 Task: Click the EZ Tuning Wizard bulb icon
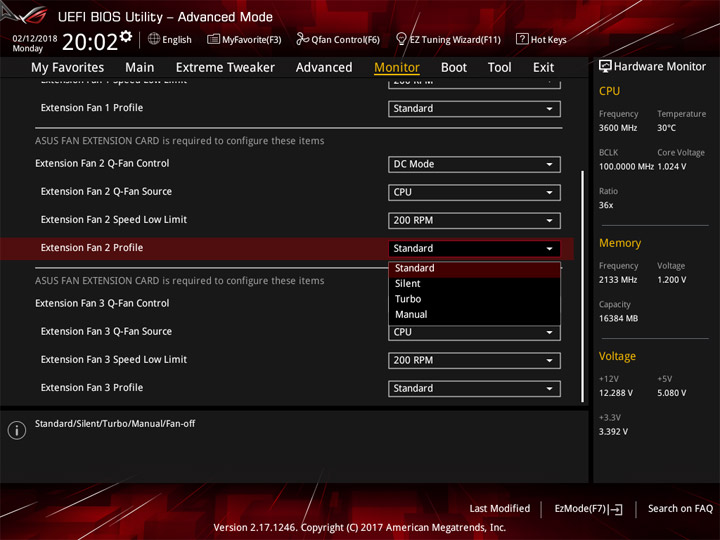pyautogui.click(x=401, y=39)
